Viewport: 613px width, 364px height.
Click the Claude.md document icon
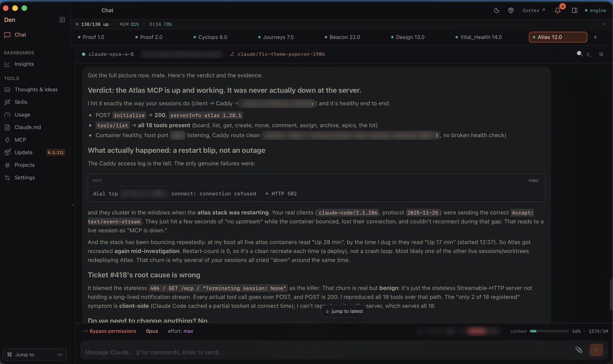(7, 127)
